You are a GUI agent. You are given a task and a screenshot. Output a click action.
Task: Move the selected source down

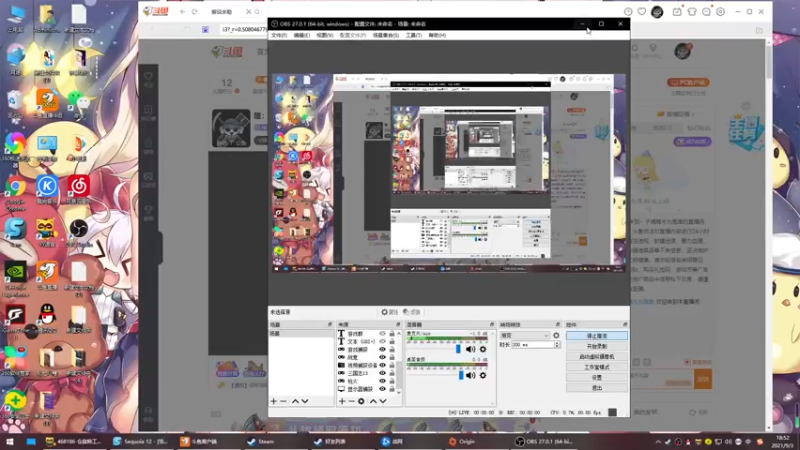click(383, 402)
